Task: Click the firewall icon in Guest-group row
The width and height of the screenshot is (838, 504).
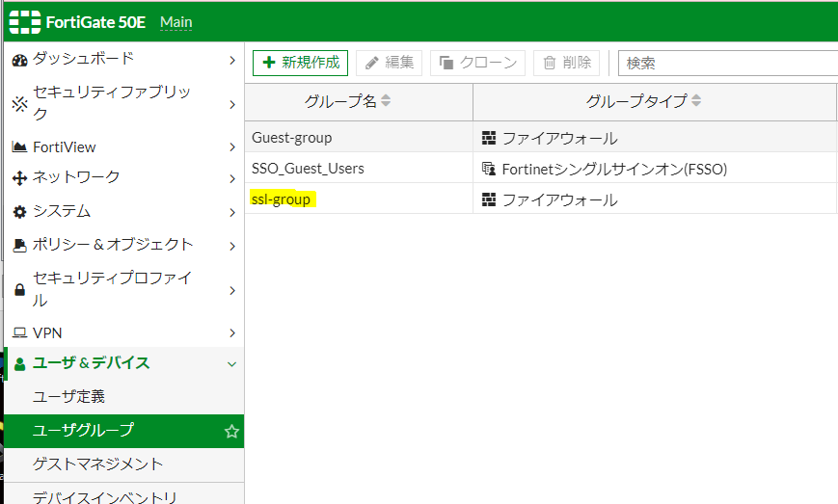Action: coord(489,138)
